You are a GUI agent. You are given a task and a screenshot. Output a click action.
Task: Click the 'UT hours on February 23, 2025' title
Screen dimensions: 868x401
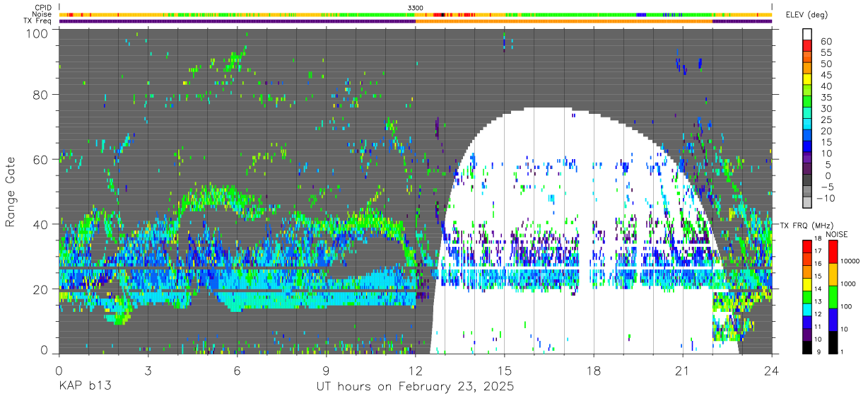pyautogui.click(x=414, y=388)
